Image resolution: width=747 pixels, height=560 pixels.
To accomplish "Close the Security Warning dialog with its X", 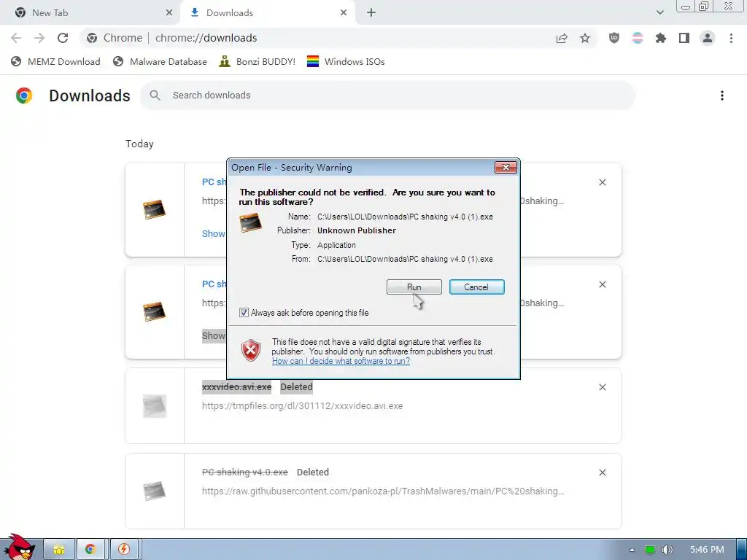I will [x=506, y=167].
